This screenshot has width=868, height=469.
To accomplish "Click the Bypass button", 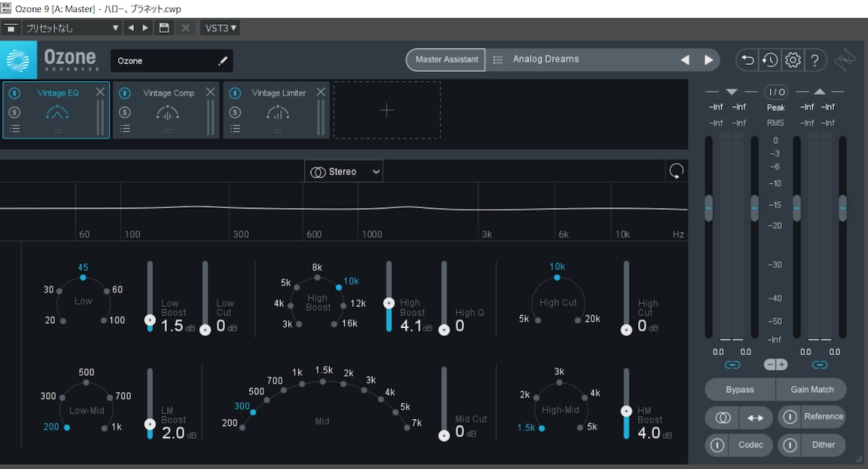I will [740, 389].
